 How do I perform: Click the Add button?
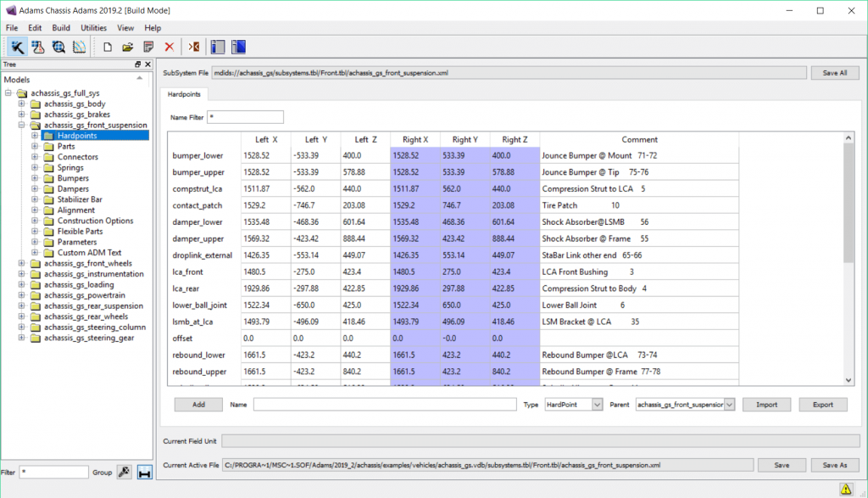[198, 405]
